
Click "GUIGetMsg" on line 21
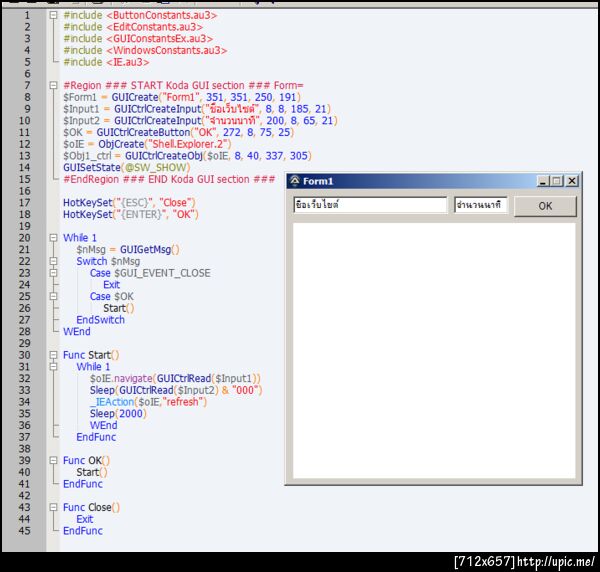pyautogui.click(x=145, y=249)
